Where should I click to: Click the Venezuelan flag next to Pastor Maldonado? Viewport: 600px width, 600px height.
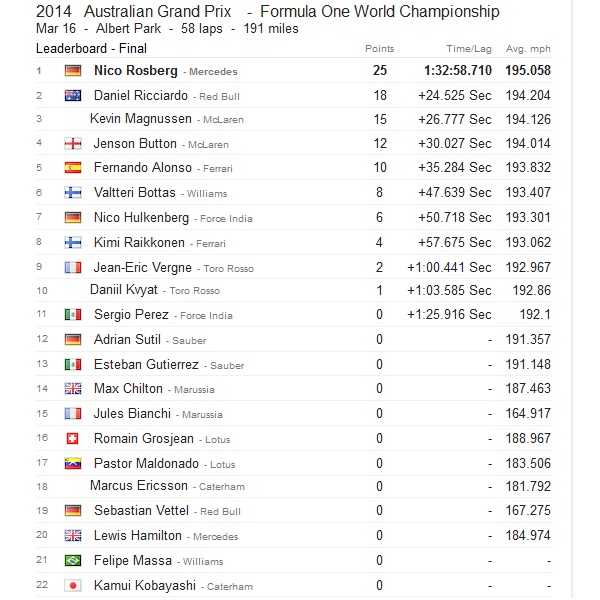coord(73,463)
